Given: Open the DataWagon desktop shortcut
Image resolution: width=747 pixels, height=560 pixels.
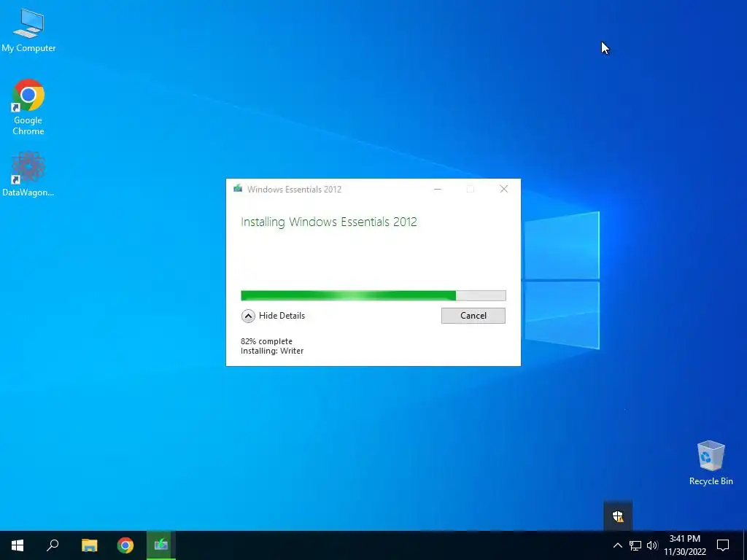Looking at the screenshot, I should [x=28, y=174].
